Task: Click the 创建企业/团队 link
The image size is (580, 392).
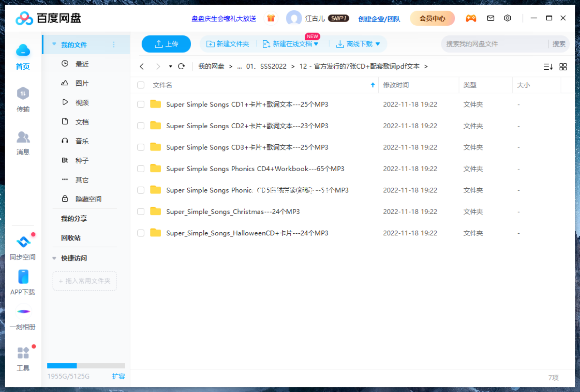Action: pos(379,19)
